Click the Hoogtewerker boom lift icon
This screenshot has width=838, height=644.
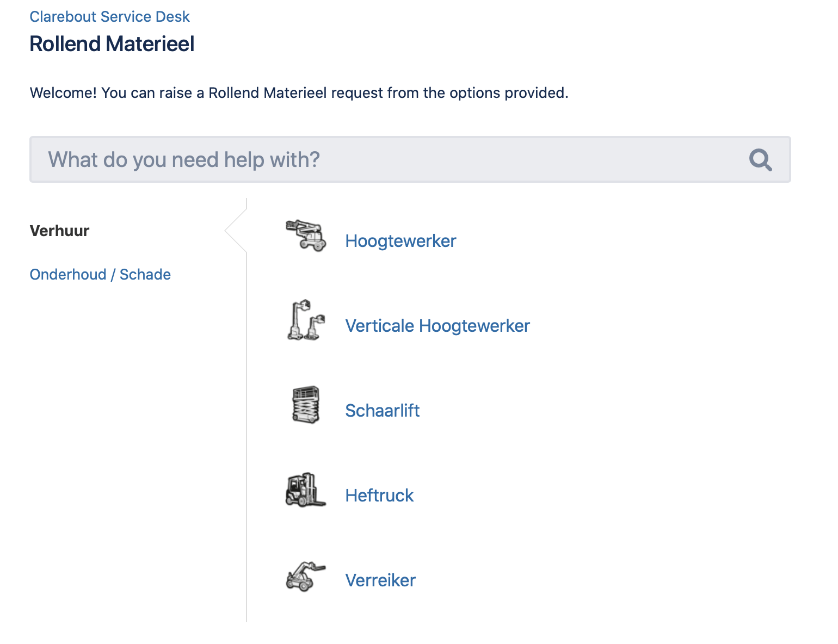[306, 236]
